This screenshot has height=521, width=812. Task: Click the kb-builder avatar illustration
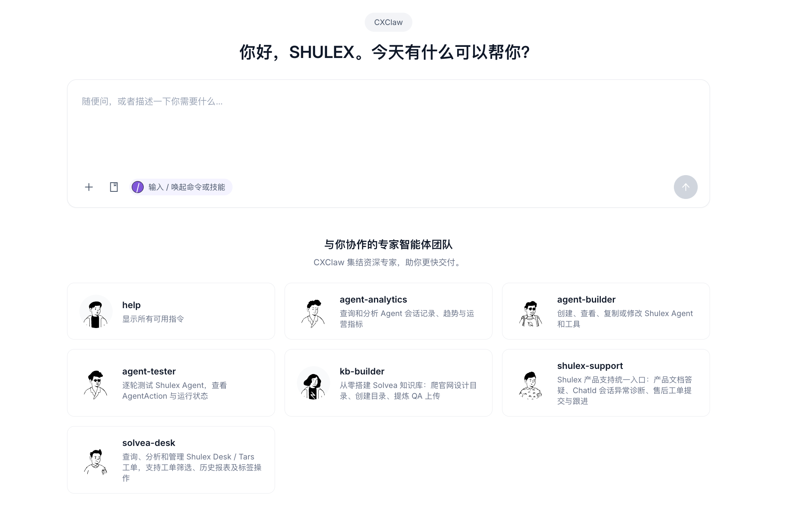click(313, 383)
